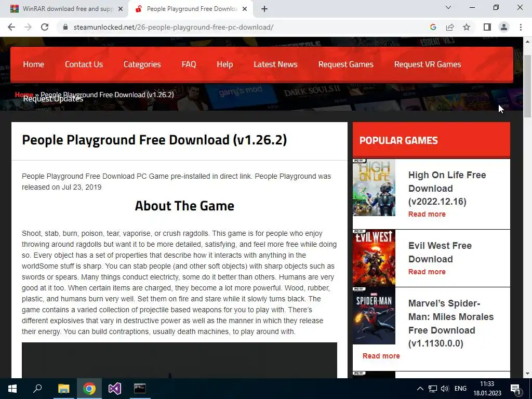Click the scrollbar up arrow
The height and width of the screenshot is (399, 532).
point(528,42)
